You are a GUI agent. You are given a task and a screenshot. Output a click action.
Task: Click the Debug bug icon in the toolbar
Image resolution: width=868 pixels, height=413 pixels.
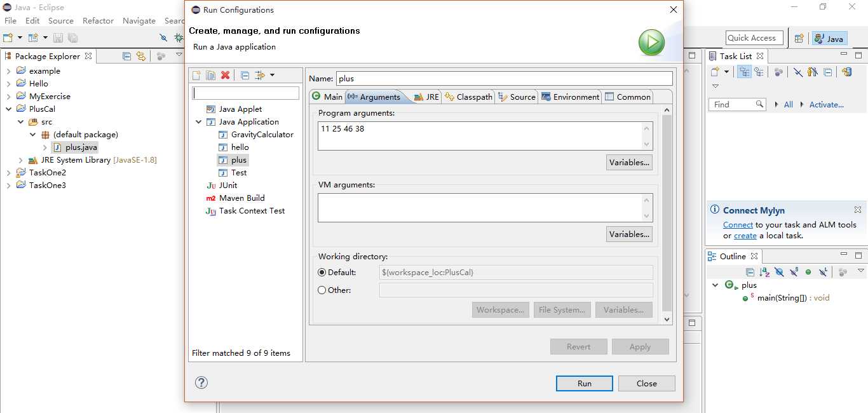tap(179, 38)
